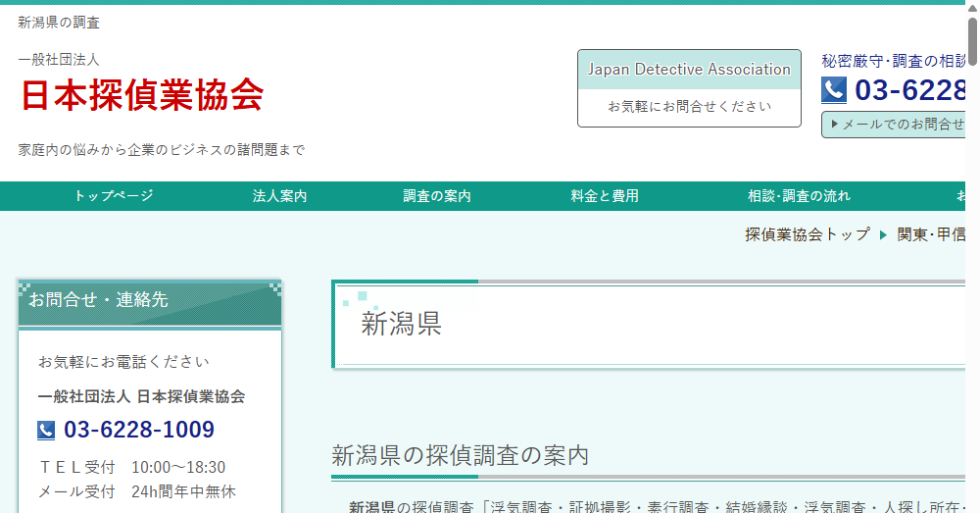The width and height of the screenshot is (980, 513).
Task: Follow the 探偵業協会トップ breadcrumb link
Action: 807,234
